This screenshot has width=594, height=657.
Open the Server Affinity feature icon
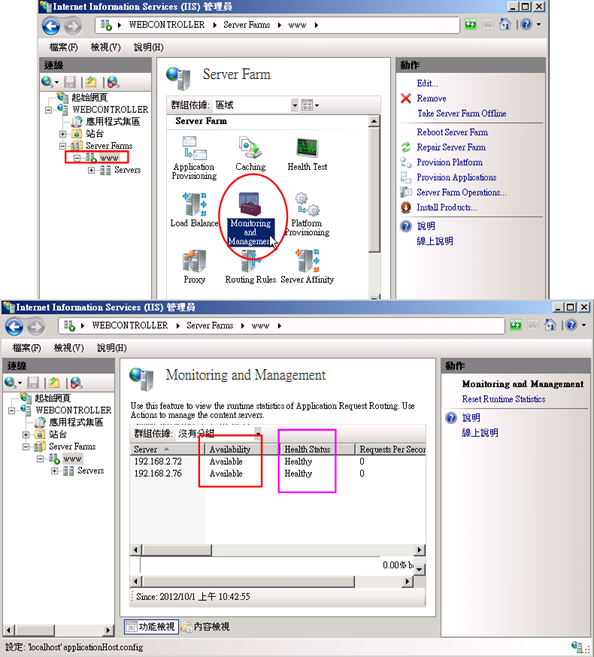click(x=307, y=266)
